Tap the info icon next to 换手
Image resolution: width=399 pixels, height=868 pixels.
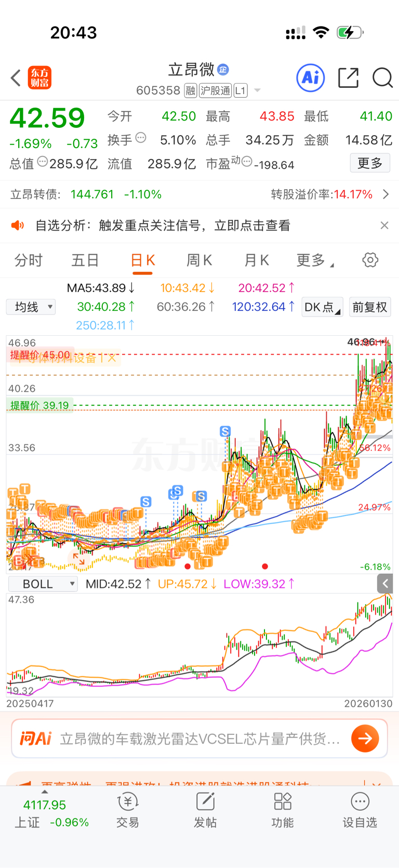pyautogui.click(x=141, y=138)
